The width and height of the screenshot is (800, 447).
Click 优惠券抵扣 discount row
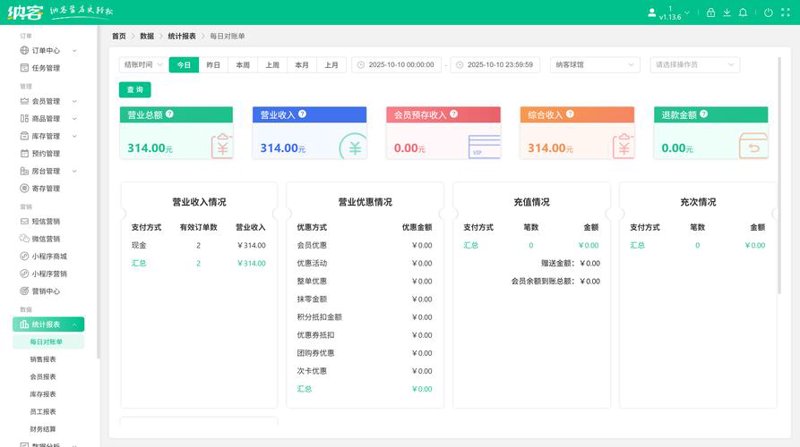[x=364, y=335]
